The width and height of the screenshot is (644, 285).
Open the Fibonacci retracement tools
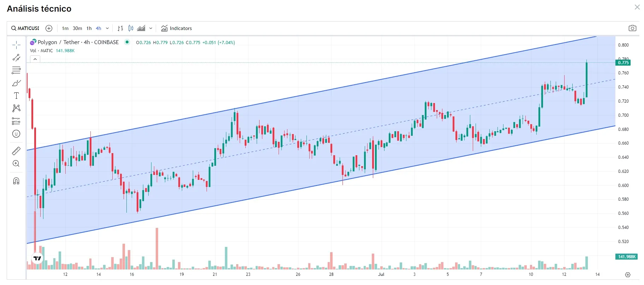pyautogui.click(x=16, y=70)
